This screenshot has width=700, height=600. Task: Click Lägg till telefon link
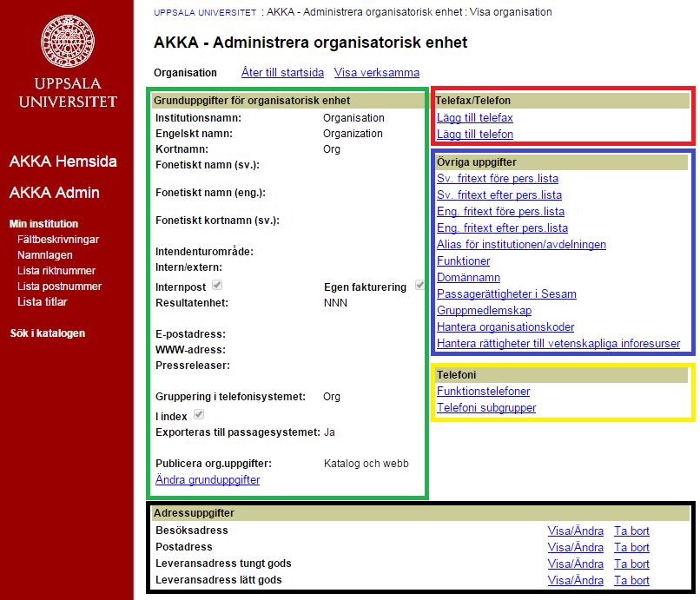point(475,134)
